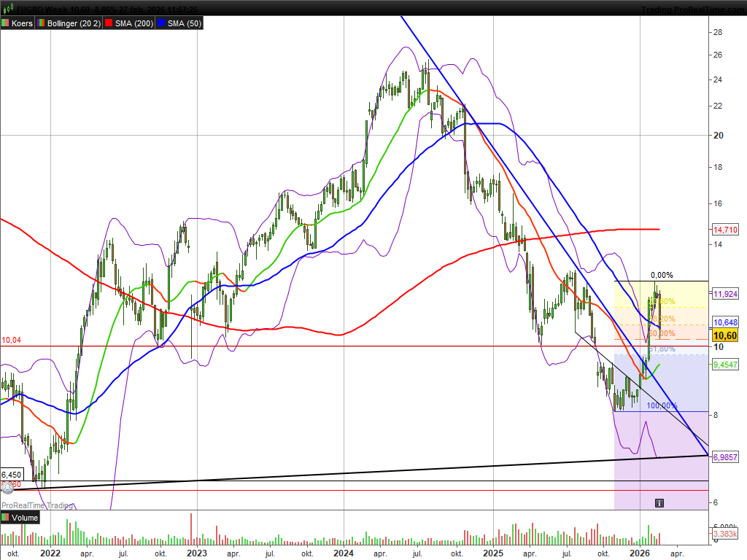Select the 61,80% Fibonacci level label
Viewport: 747px width, 560px height.
[x=662, y=349]
